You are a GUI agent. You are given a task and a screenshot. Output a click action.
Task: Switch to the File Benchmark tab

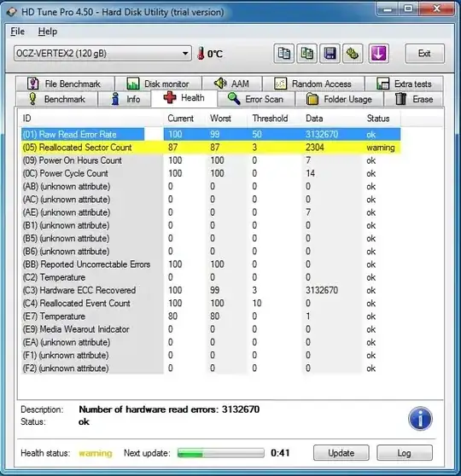(65, 84)
